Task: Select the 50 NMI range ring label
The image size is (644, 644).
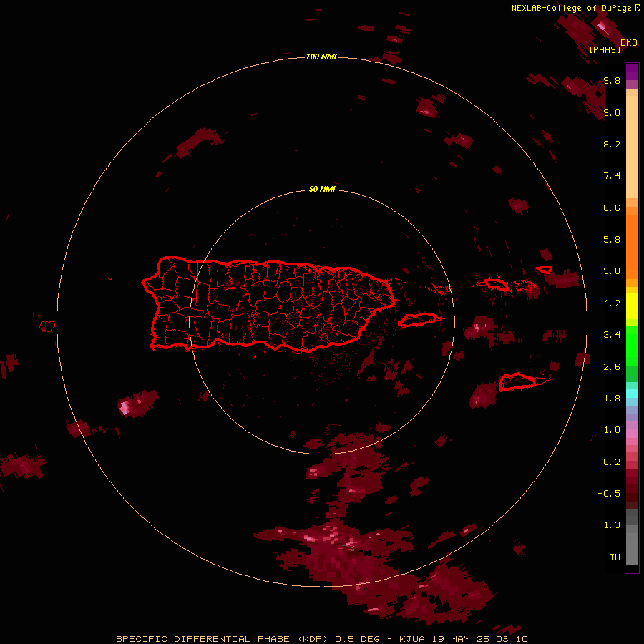Action: tap(322, 189)
